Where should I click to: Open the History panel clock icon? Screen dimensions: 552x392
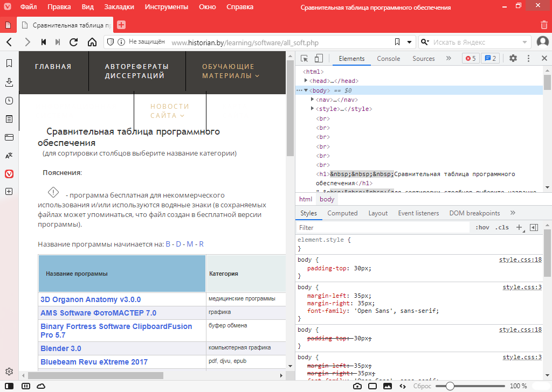9,101
